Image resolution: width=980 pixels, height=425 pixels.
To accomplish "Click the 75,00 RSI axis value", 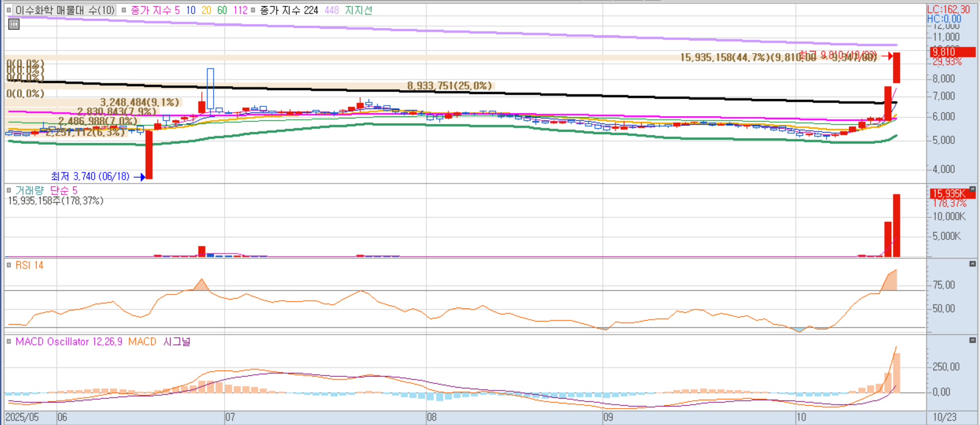I will tap(944, 285).
